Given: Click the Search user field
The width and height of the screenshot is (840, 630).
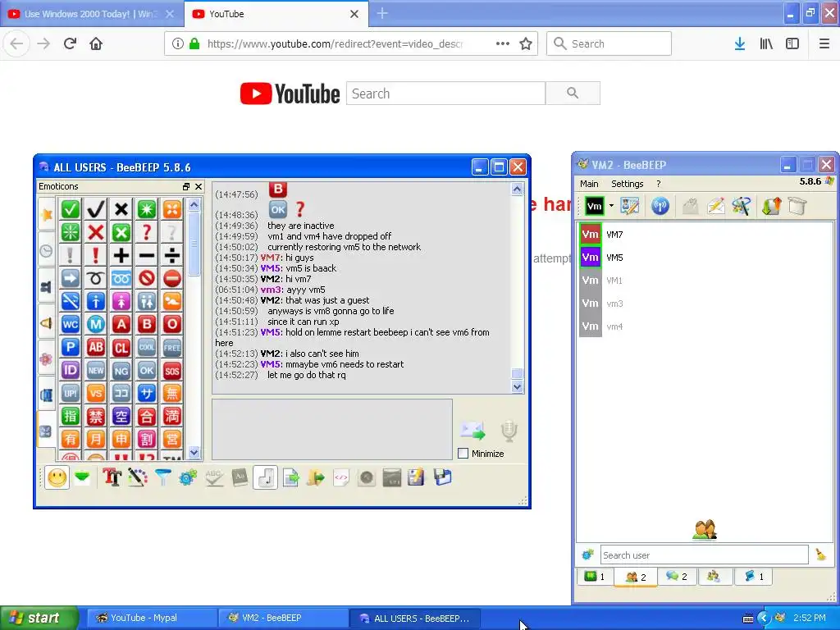Looking at the screenshot, I should tap(704, 555).
